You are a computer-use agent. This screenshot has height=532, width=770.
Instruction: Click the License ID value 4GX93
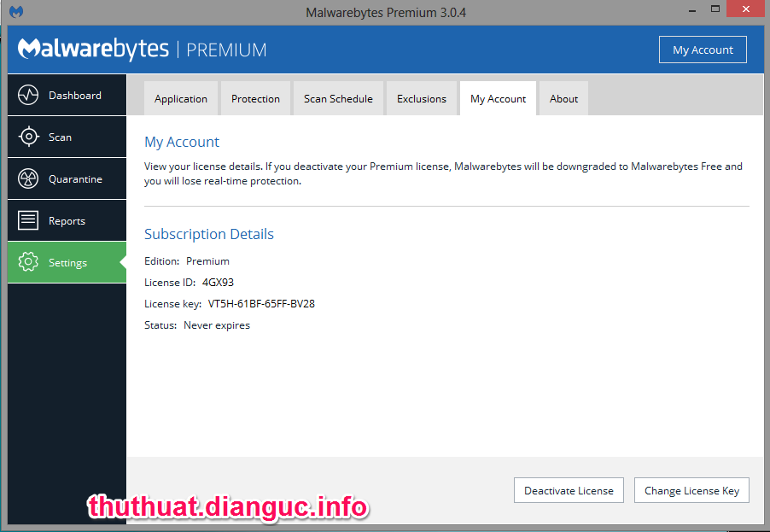(x=218, y=283)
